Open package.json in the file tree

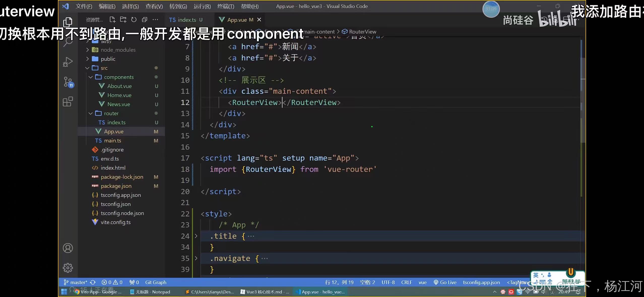(122, 186)
